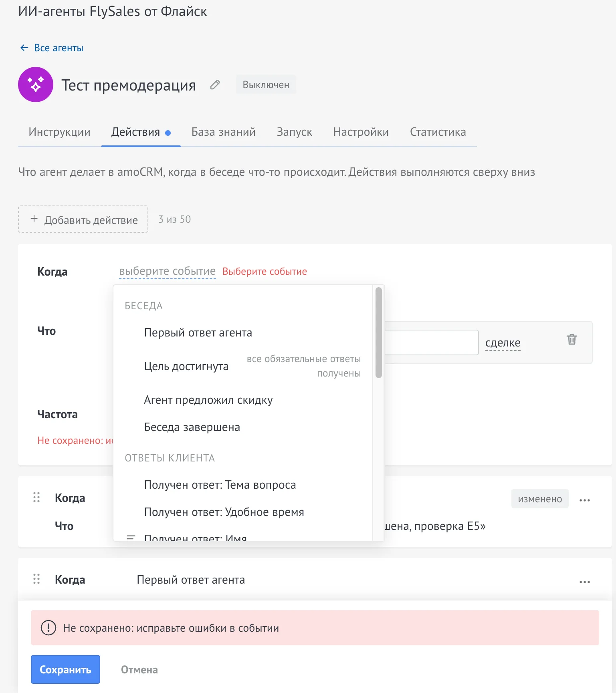
Task: Save changes with the «Сохранить» button
Action: click(65, 669)
